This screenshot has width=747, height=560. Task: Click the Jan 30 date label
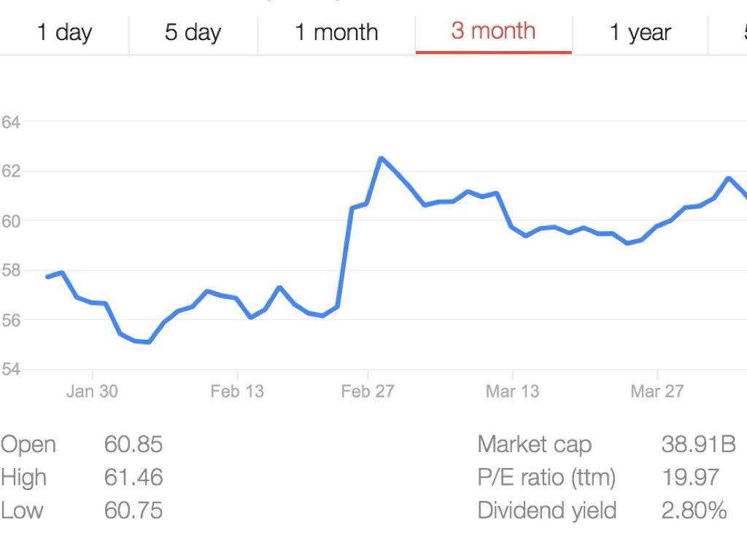(91, 392)
